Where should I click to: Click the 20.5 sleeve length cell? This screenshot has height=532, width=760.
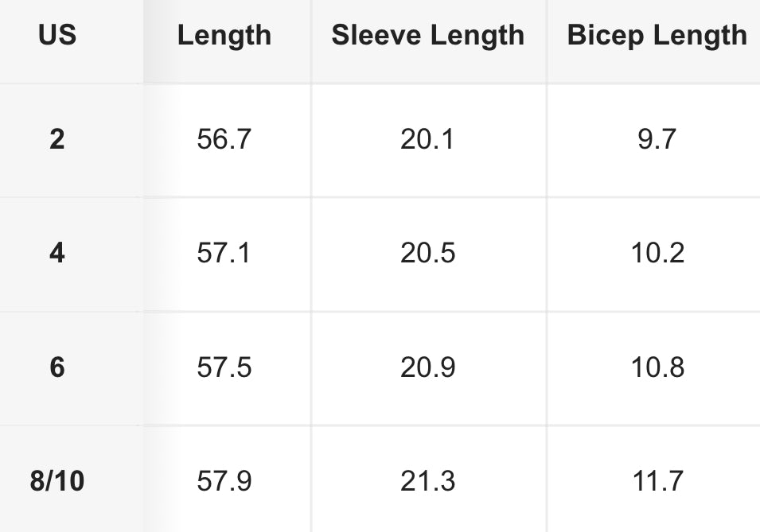point(428,254)
